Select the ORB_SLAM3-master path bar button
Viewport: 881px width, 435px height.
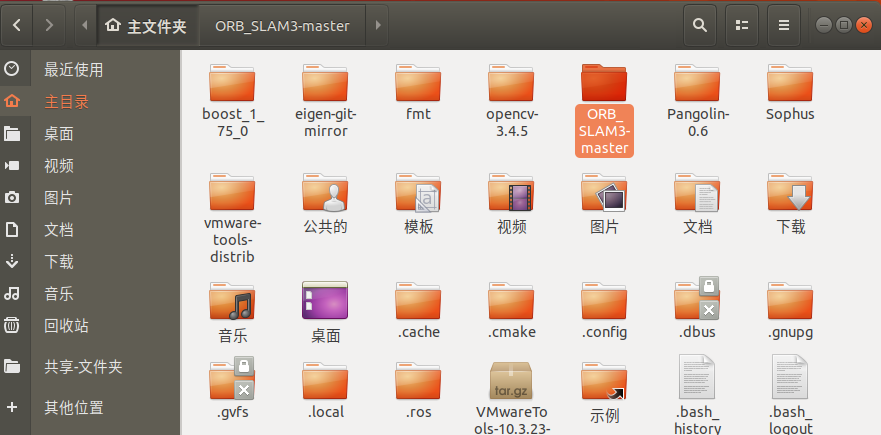coord(282,26)
